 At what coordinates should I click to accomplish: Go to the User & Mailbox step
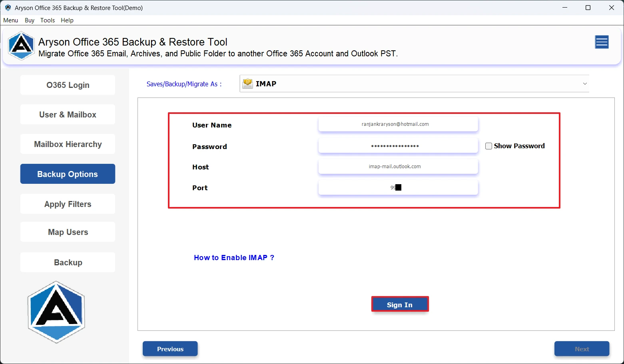[68, 115]
